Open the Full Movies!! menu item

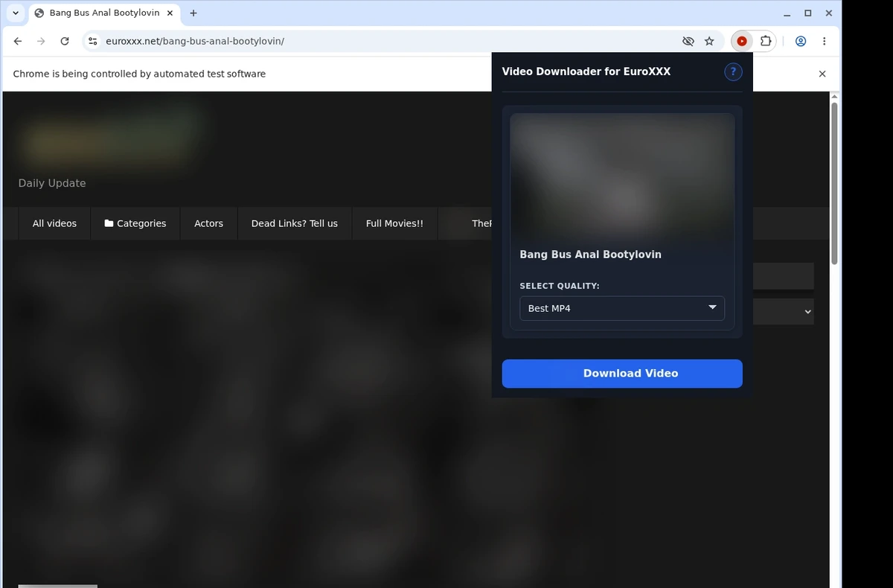(x=394, y=223)
